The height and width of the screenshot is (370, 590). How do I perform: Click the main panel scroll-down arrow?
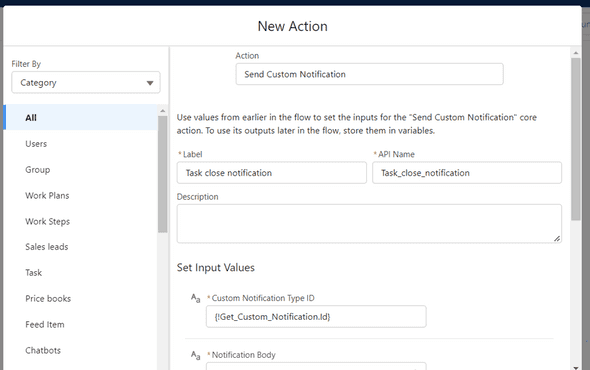coord(576,367)
